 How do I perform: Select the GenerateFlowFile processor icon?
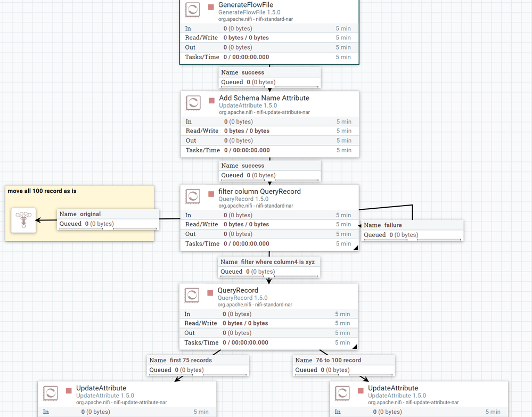(x=192, y=10)
